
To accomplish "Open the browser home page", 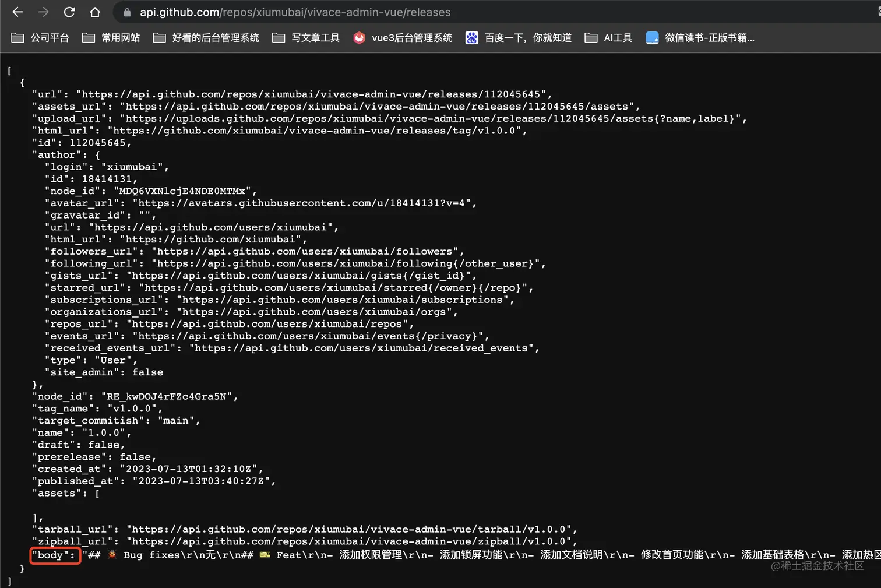I will (x=95, y=12).
